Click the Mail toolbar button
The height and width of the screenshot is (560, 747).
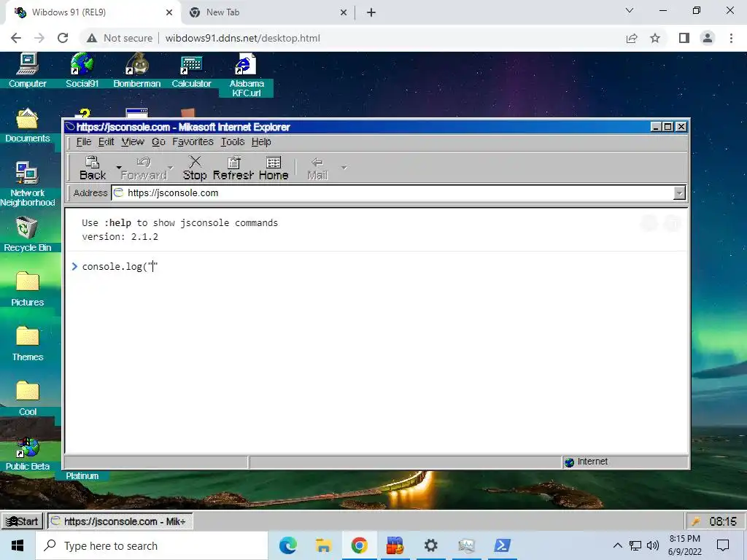(x=317, y=168)
